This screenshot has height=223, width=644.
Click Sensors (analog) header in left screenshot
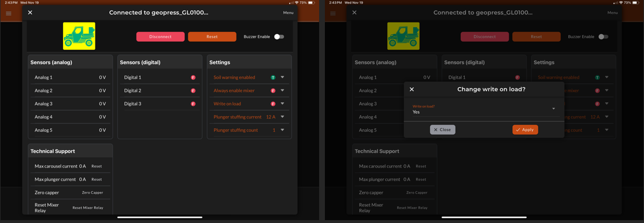[51, 62]
